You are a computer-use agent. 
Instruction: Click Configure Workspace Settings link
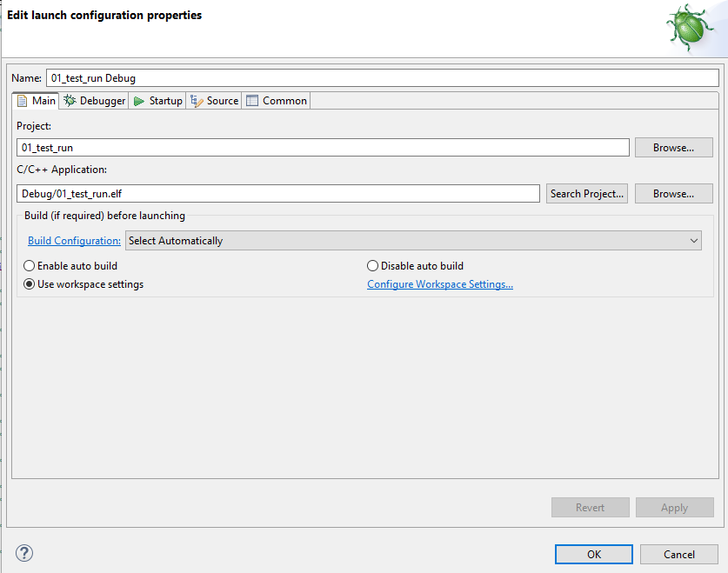coord(439,283)
